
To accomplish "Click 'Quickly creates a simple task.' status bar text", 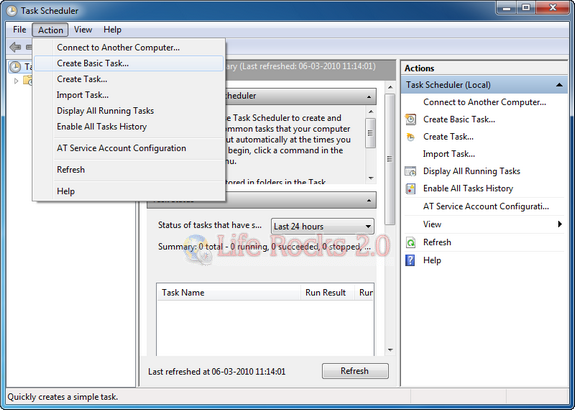I will pyautogui.click(x=63, y=397).
